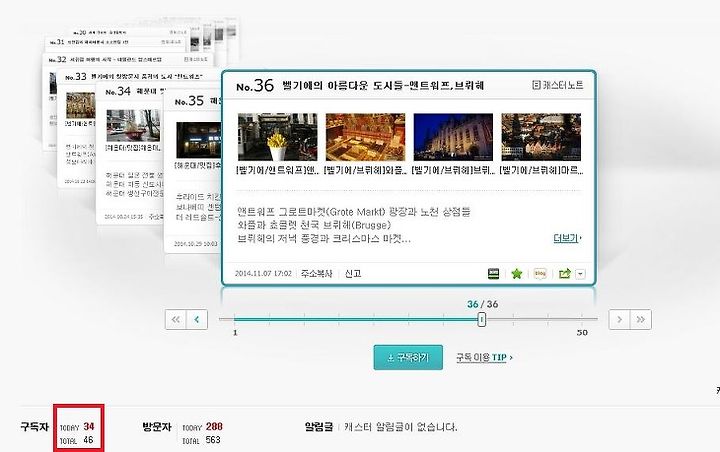720x452 pixels.
Task: Click the No.34 card street thumbnail
Action: coord(134,125)
